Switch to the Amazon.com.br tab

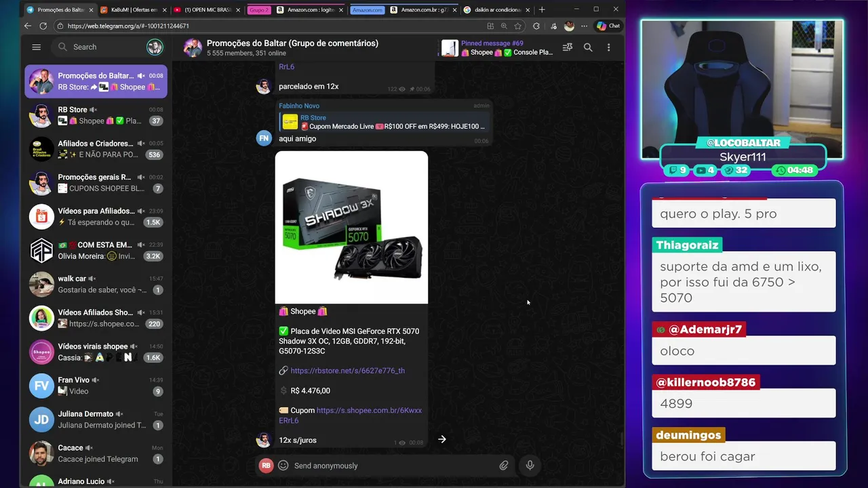[x=422, y=10]
